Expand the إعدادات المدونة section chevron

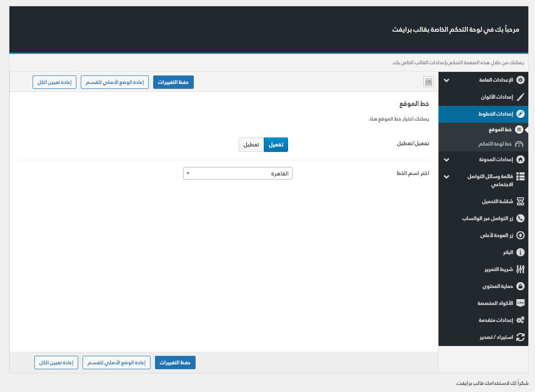coord(446,159)
